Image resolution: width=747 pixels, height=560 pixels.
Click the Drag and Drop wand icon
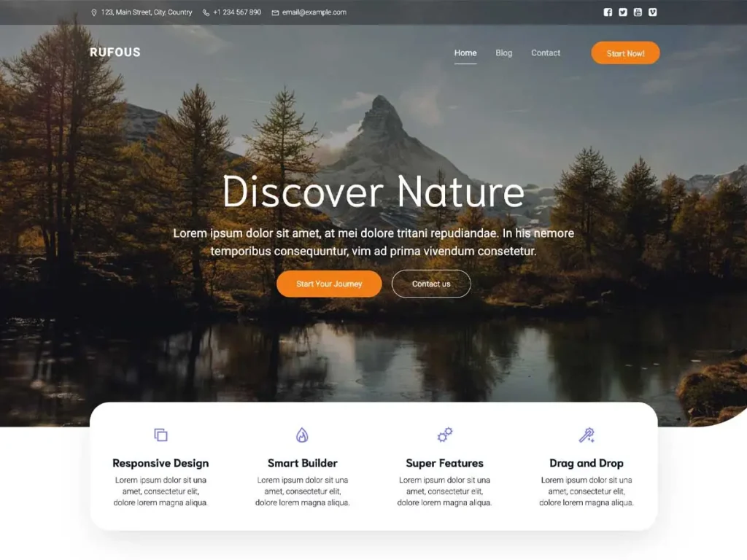coord(587,435)
